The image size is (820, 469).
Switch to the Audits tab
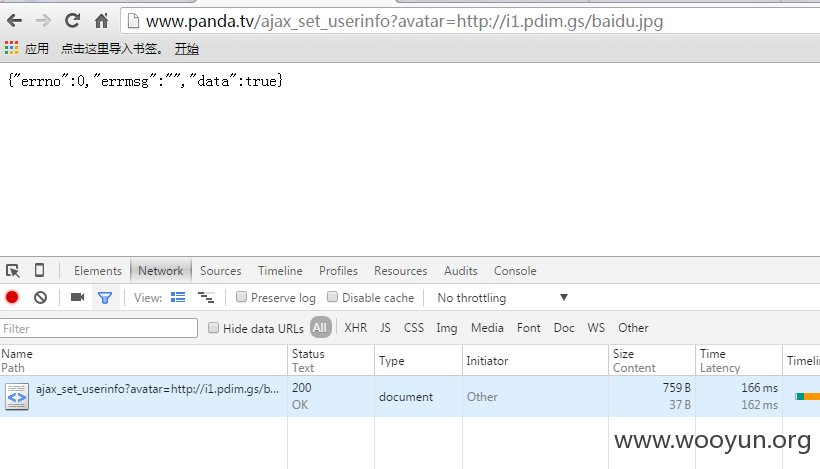pos(461,271)
